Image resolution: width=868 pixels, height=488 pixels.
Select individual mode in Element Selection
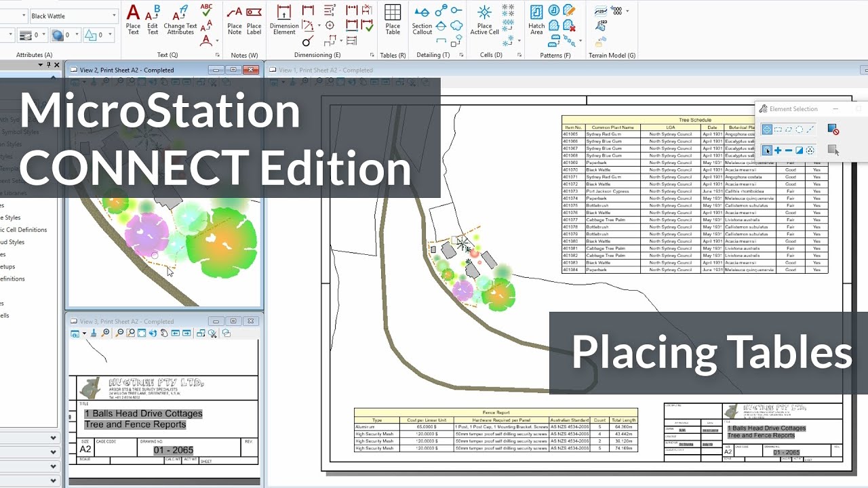click(767, 129)
